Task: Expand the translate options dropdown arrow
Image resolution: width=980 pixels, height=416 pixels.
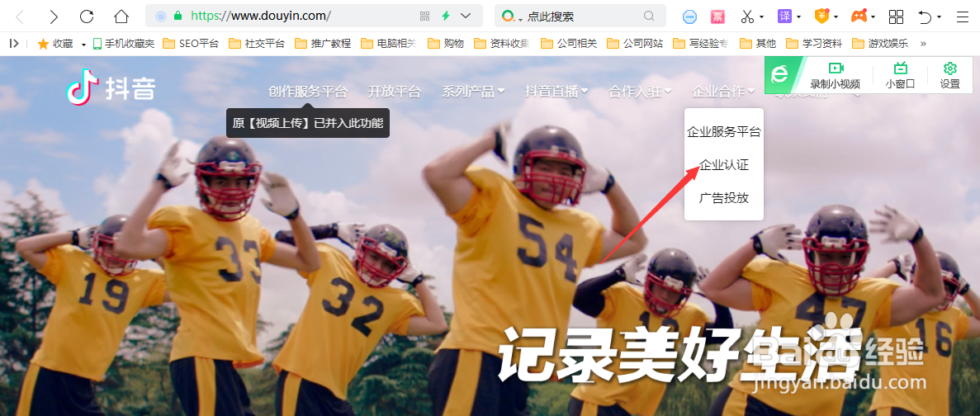Action: [799, 17]
